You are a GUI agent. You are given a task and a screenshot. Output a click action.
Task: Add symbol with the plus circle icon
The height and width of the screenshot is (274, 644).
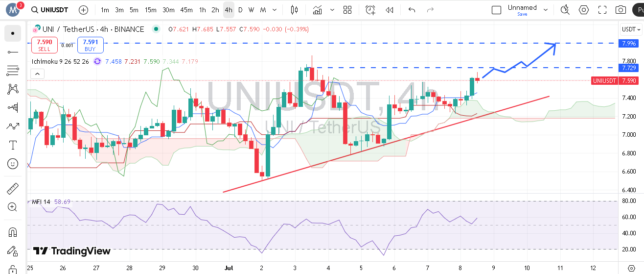click(x=84, y=10)
